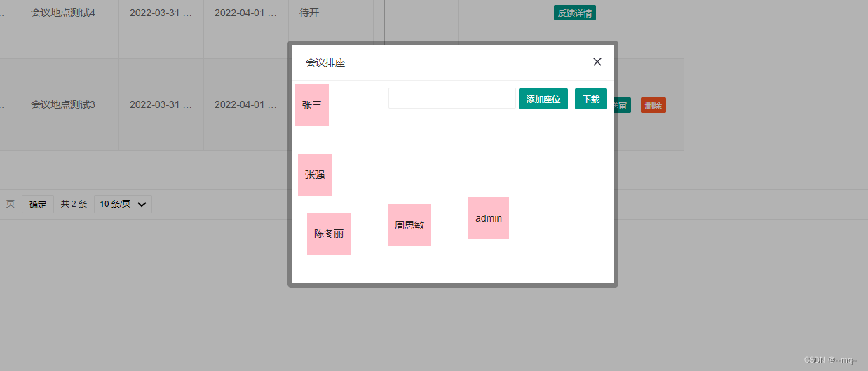Image resolution: width=868 pixels, height=371 pixels.
Task: Click the seat name input field
Action: (x=452, y=98)
